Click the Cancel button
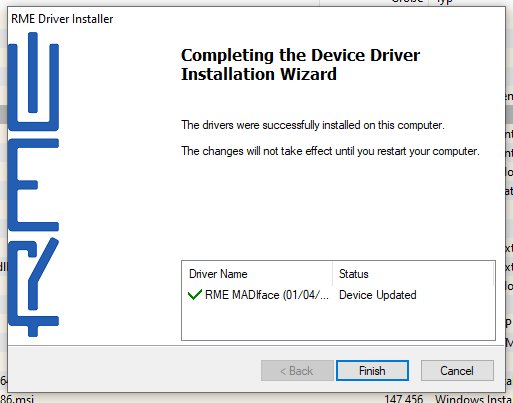 457,370
